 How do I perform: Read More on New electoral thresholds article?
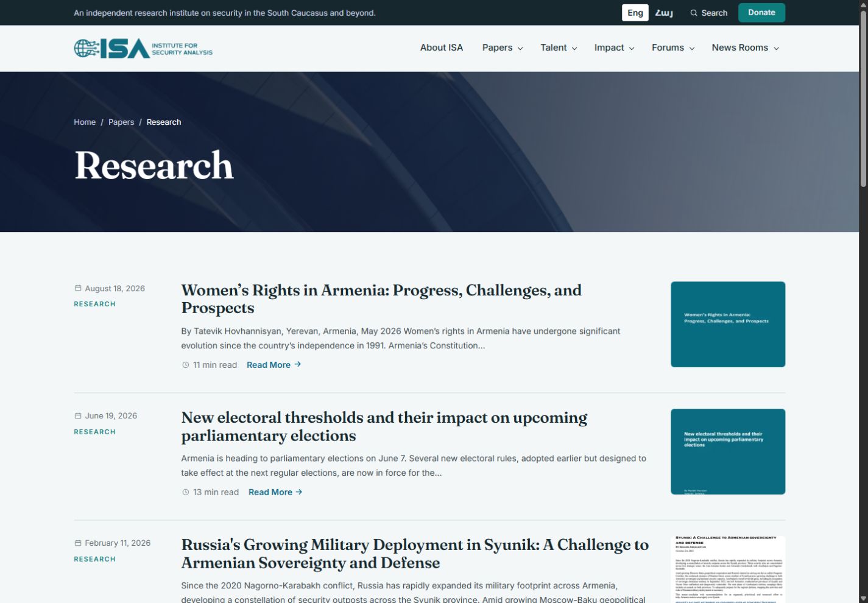coord(275,492)
